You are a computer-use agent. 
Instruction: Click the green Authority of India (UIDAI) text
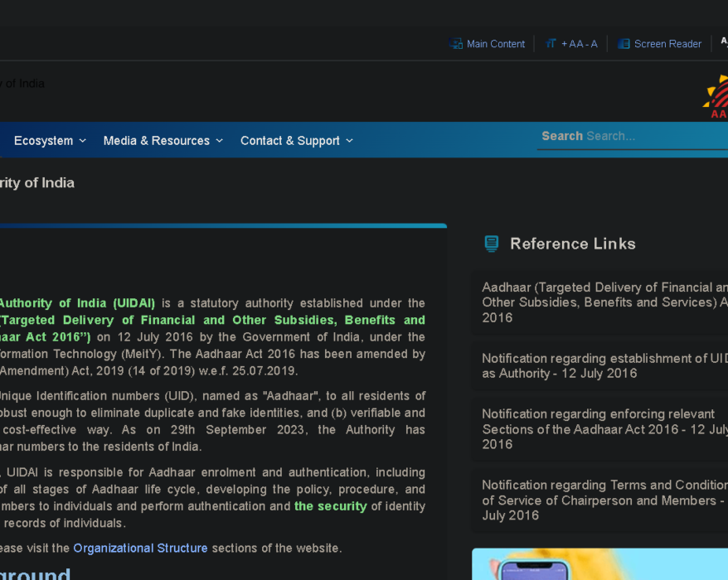click(77, 303)
